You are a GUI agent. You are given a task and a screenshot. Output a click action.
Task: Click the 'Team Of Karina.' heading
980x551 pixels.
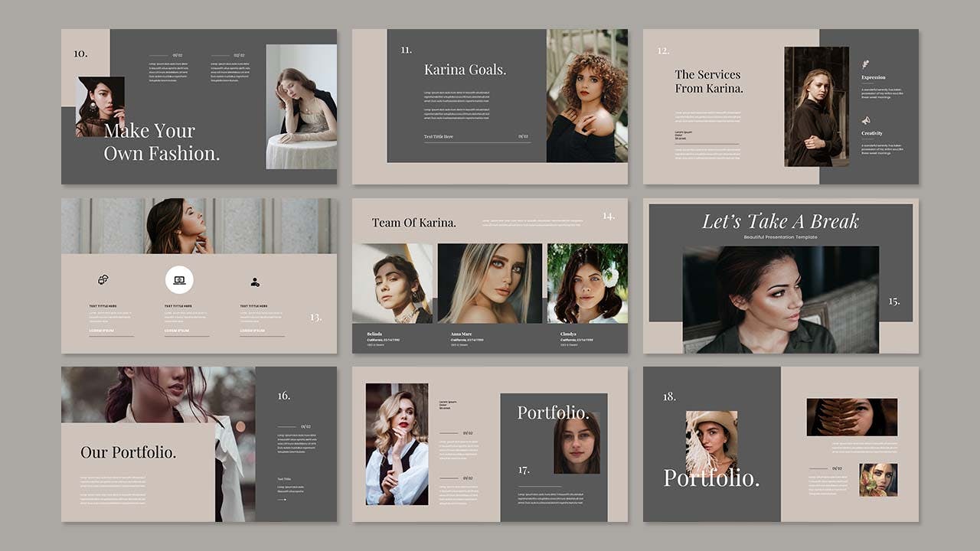tap(413, 223)
